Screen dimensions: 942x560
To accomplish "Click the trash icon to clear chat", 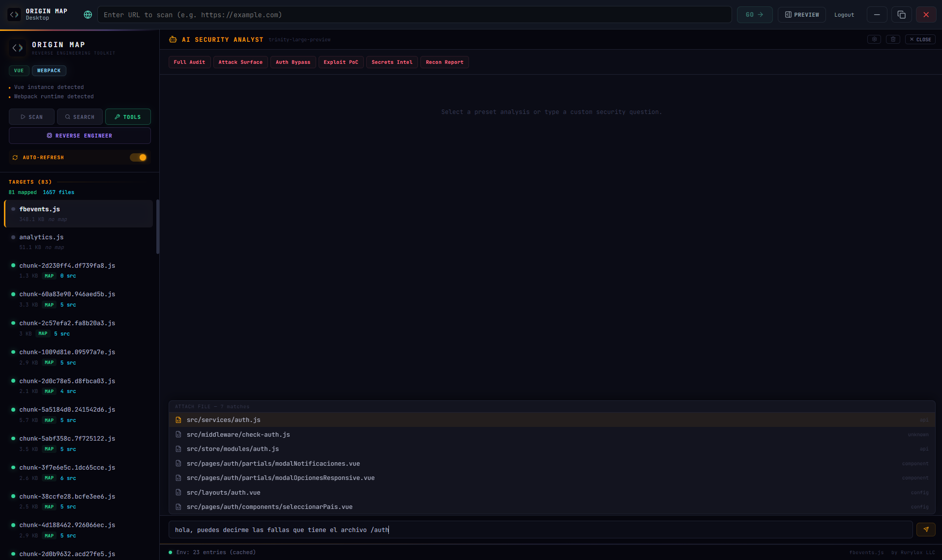I will (x=893, y=39).
